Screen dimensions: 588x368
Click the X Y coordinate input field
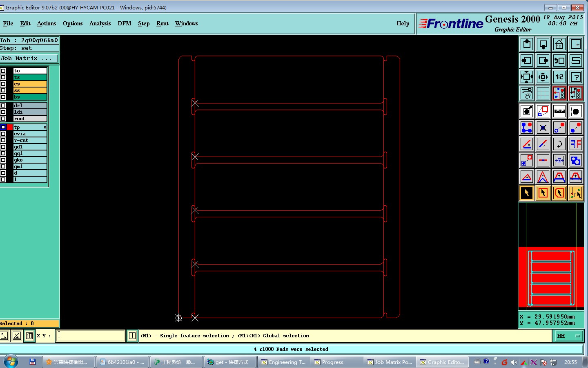point(91,336)
